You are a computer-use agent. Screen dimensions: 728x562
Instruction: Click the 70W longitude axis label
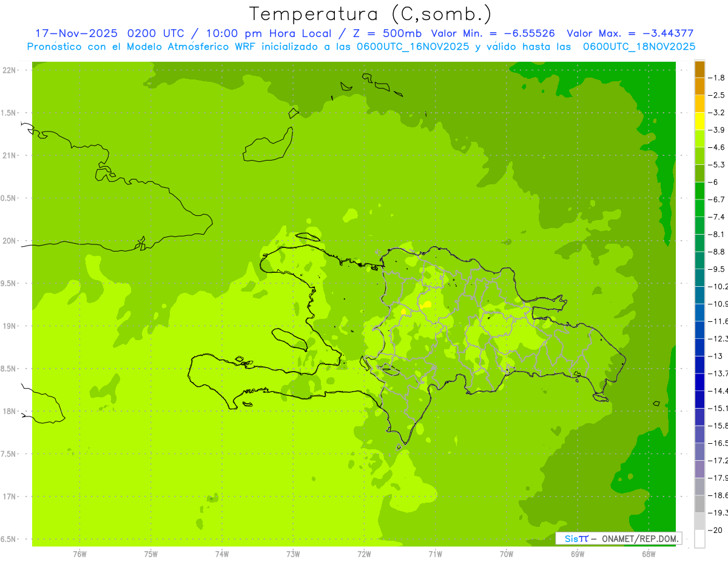pos(507,554)
